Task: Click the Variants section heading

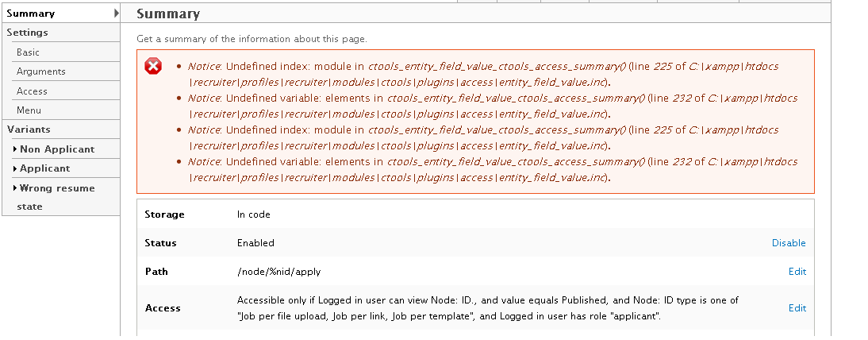Action: click(x=29, y=129)
